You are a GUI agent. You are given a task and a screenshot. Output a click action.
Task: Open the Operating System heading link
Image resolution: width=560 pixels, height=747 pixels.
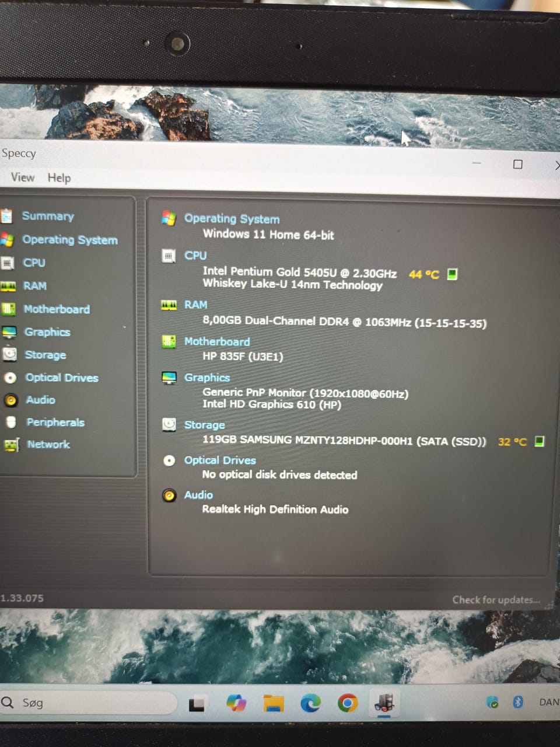pos(232,219)
